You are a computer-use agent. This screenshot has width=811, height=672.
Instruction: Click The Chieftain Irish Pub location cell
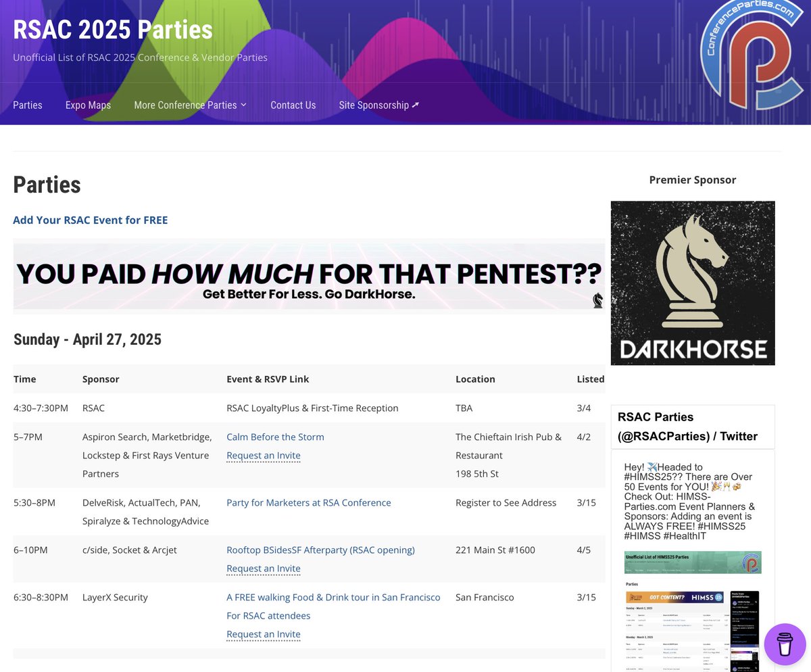(508, 455)
